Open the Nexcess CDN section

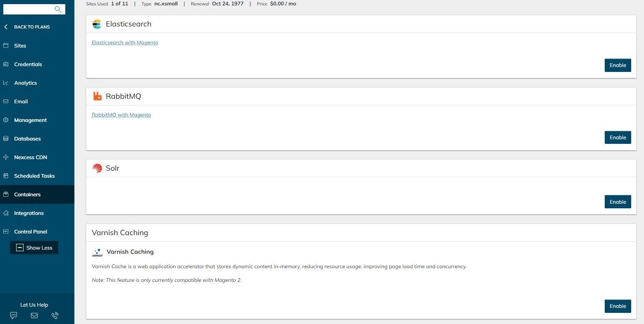[37, 157]
